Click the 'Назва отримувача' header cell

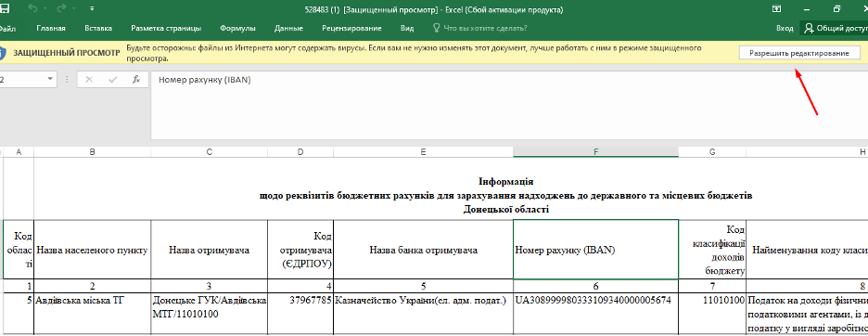point(209,250)
